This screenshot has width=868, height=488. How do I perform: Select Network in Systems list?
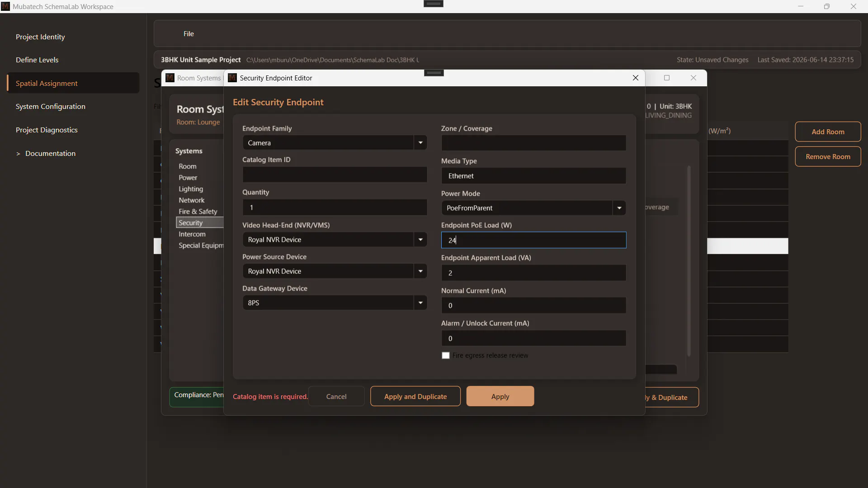click(192, 200)
